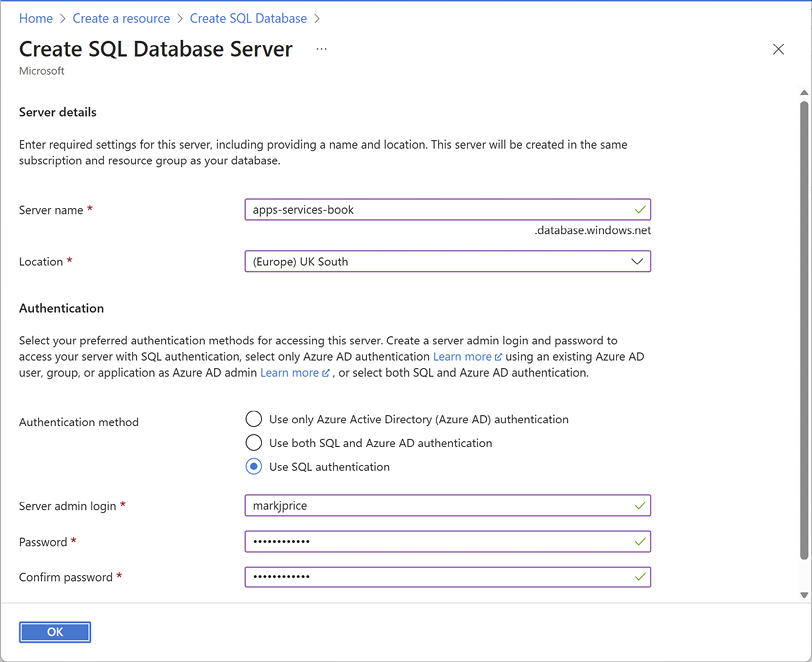Open the ellipsis more options menu
812x662 pixels.
(x=321, y=49)
